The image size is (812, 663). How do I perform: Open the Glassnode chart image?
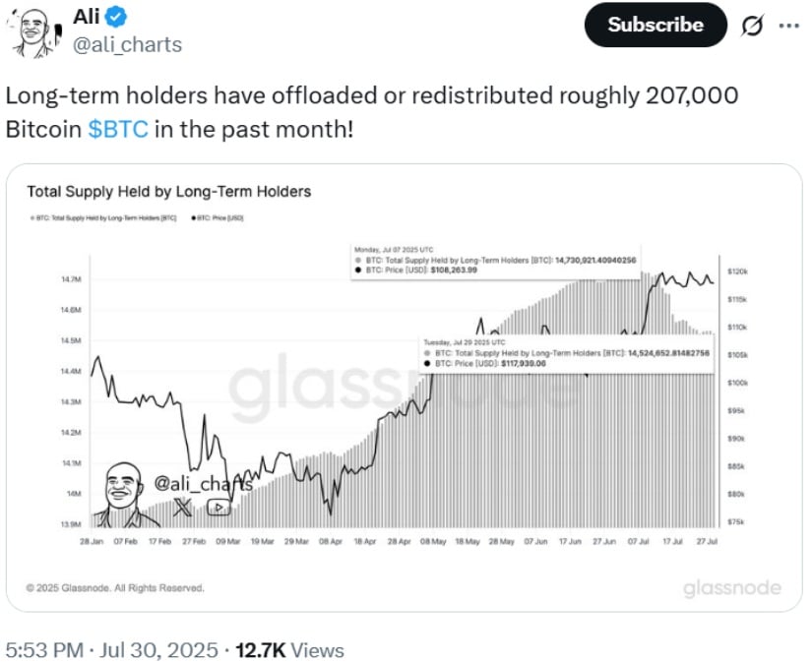(404, 388)
